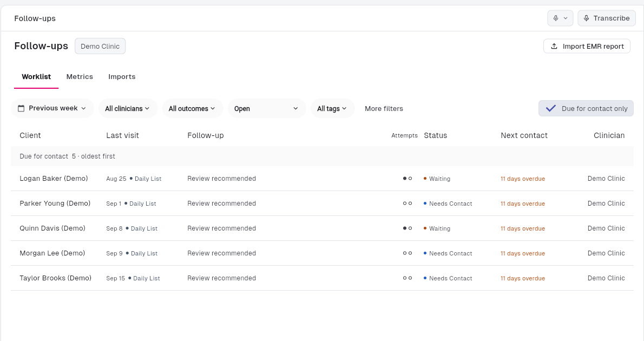Click Aug 25 Daily List visit
The image size is (644, 341).
[134, 179]
